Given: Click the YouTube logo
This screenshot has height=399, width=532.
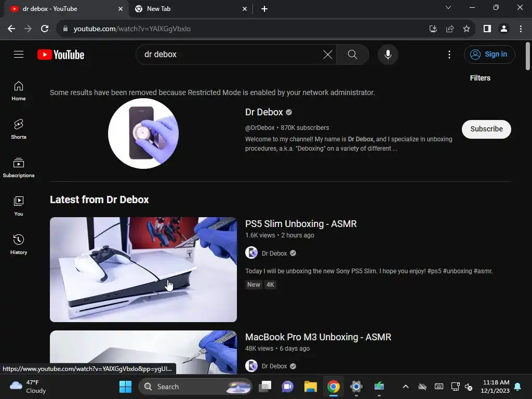Looking at the screenshot, I should (x=61, y=55).
